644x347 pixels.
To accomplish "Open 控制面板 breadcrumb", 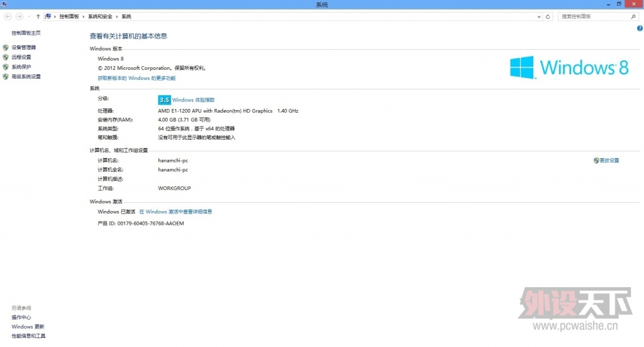I will [69, 16].
